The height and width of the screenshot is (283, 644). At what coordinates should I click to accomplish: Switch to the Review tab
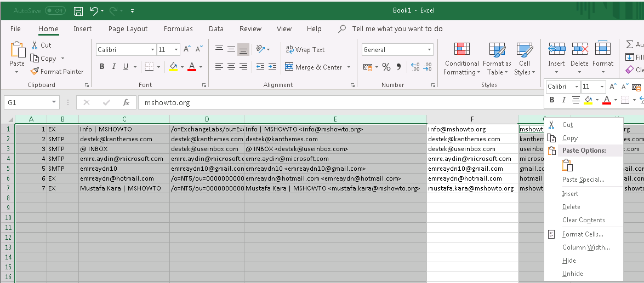[250, 28]
